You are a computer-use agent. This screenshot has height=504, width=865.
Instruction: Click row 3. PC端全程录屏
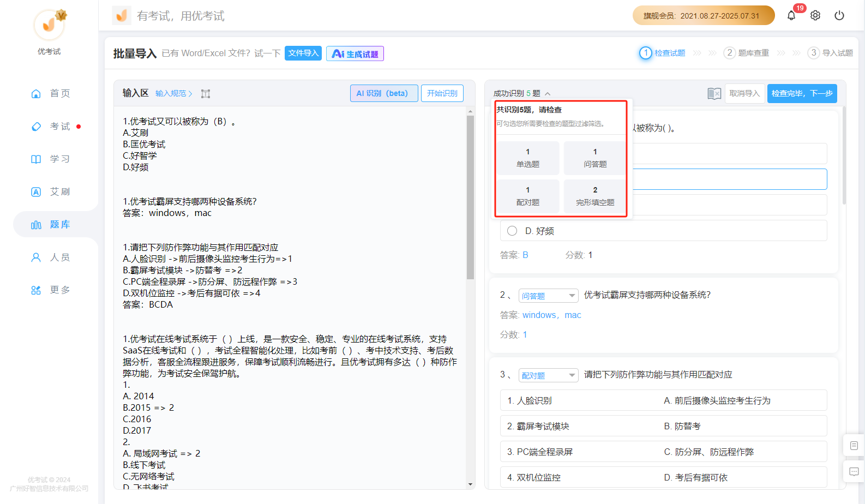pyautogui.click(x=664, y=452)
